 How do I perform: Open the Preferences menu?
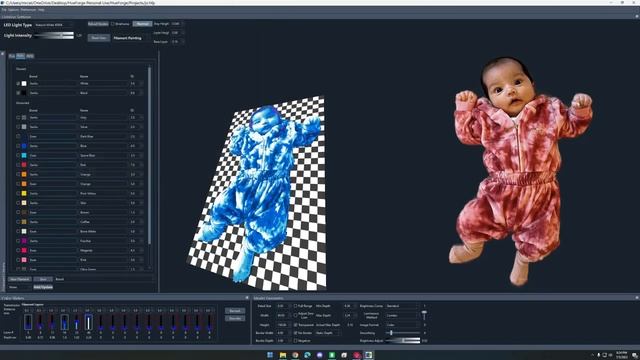(x=28, y=10)
